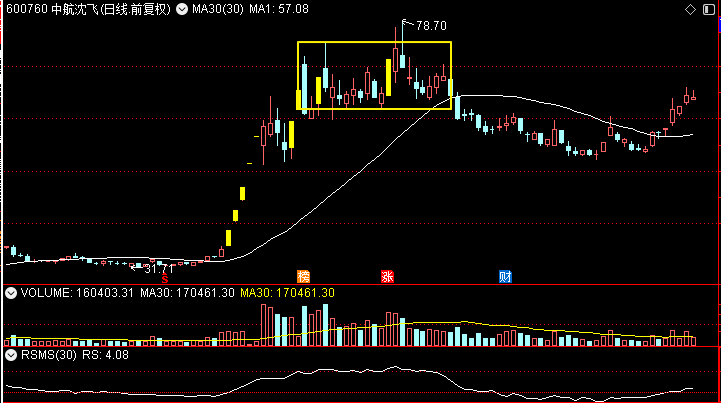Click the VOLUME: 160403.31 readout
The height and width of the screenshot is (403, 721).
tap(77, 293)
